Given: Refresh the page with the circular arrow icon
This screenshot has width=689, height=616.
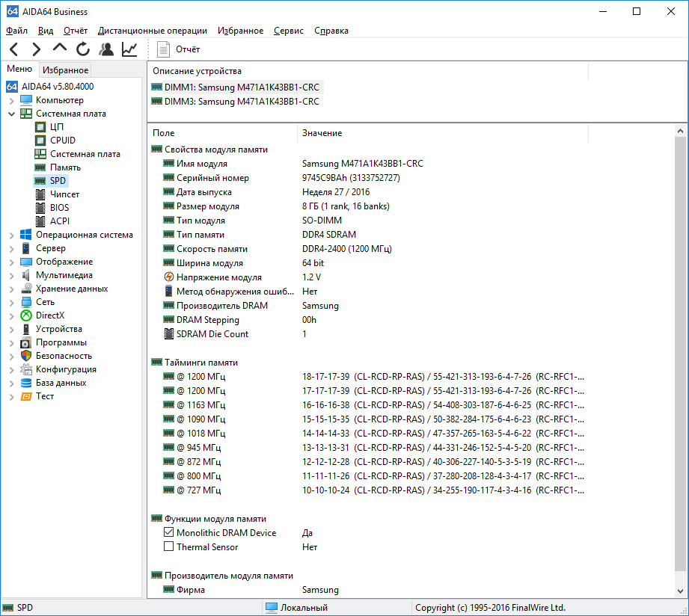Looking at the screenshot, I should coord(82,49).
